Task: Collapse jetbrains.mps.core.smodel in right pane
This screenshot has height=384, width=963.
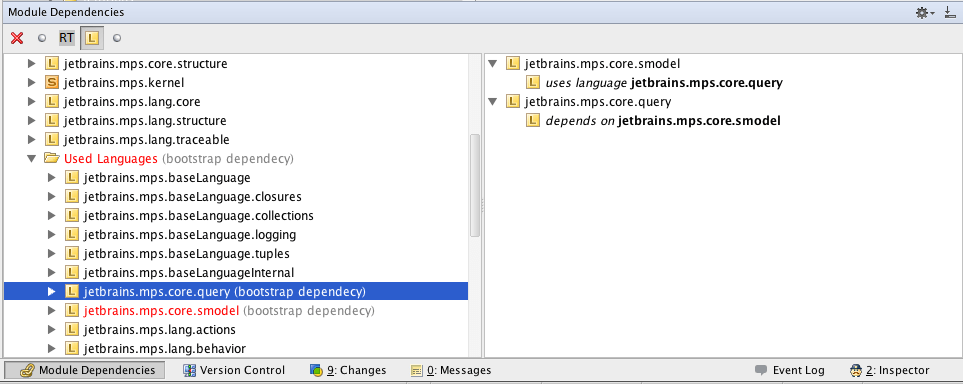Action: click(493, 64)
